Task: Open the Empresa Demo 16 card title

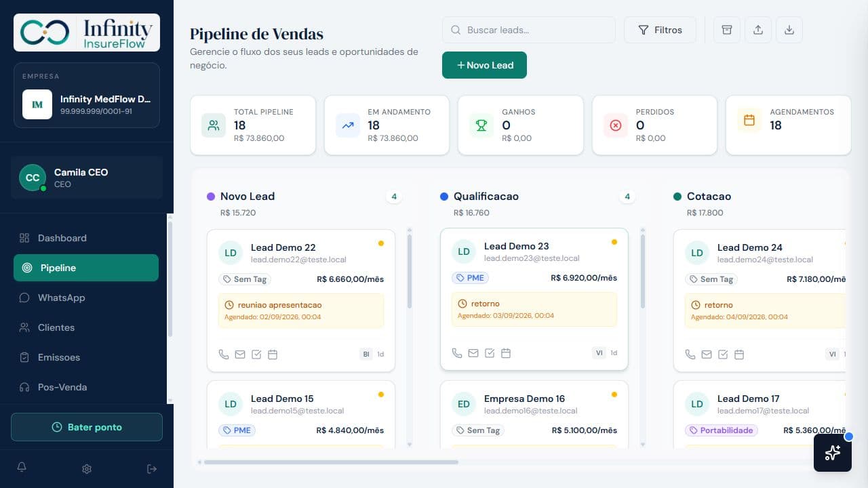Action: click(524, 399)
